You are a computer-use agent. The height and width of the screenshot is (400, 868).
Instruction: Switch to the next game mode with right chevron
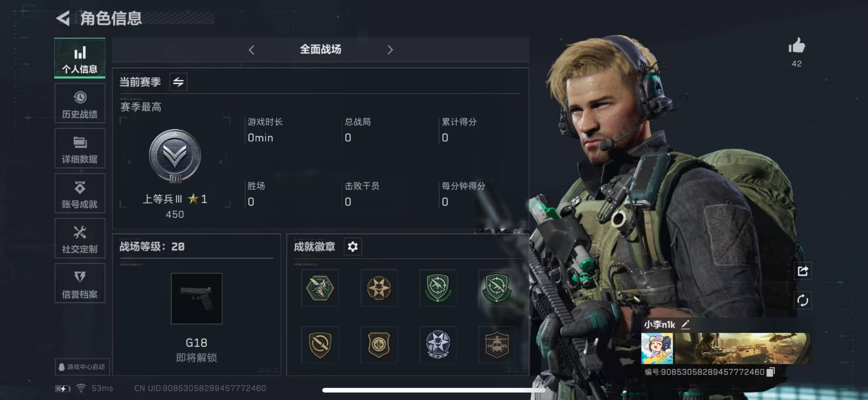[x=390, y=50]
